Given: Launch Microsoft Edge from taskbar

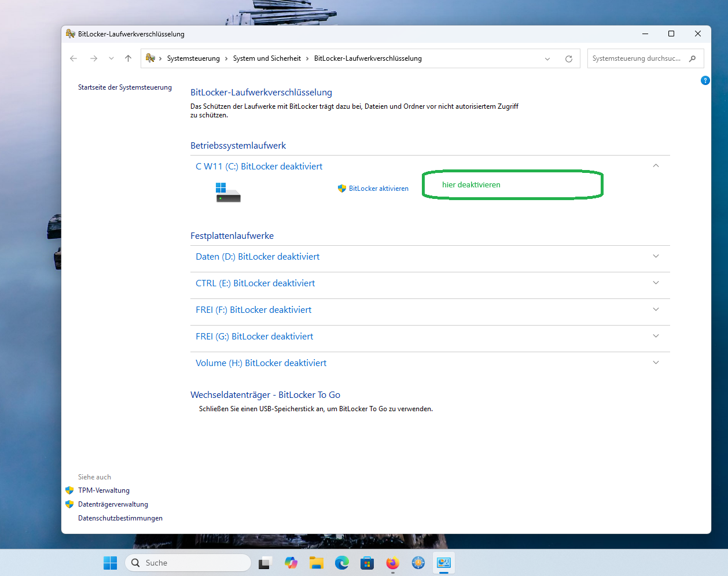Looking at the screenshot, I should click(342, 563).
